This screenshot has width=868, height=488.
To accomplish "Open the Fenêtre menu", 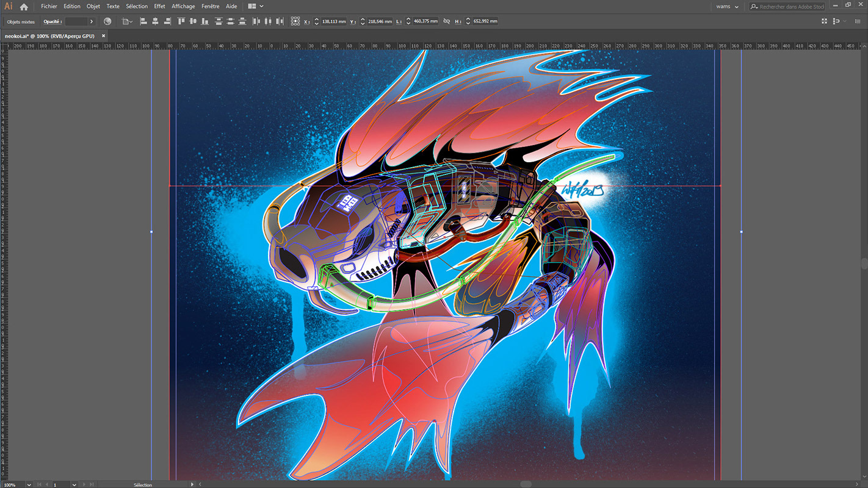I will [x=211, y=6].
